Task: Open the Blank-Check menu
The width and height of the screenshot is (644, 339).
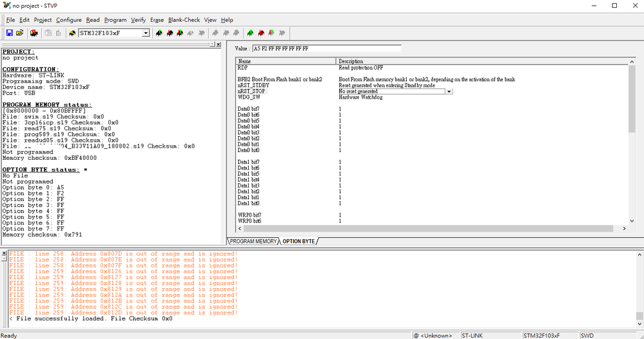Action: coord(184,20)
